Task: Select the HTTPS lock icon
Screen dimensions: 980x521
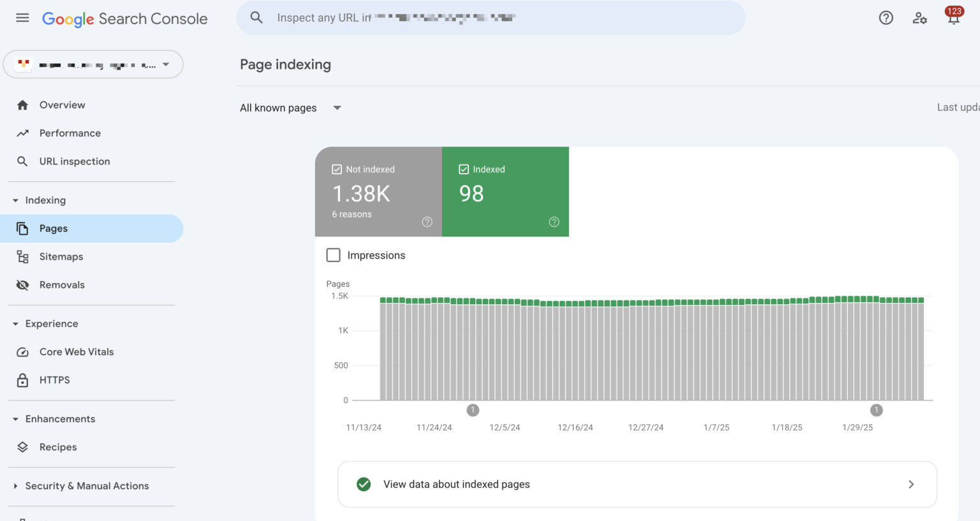Action: pyautogui.click(x=22, y=379)
